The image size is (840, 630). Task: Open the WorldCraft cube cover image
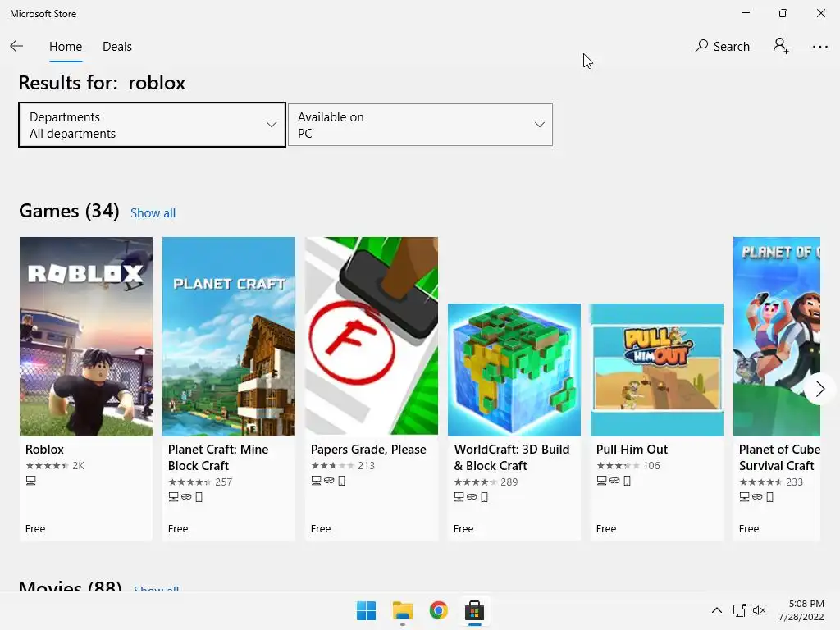tap(514, 370)
